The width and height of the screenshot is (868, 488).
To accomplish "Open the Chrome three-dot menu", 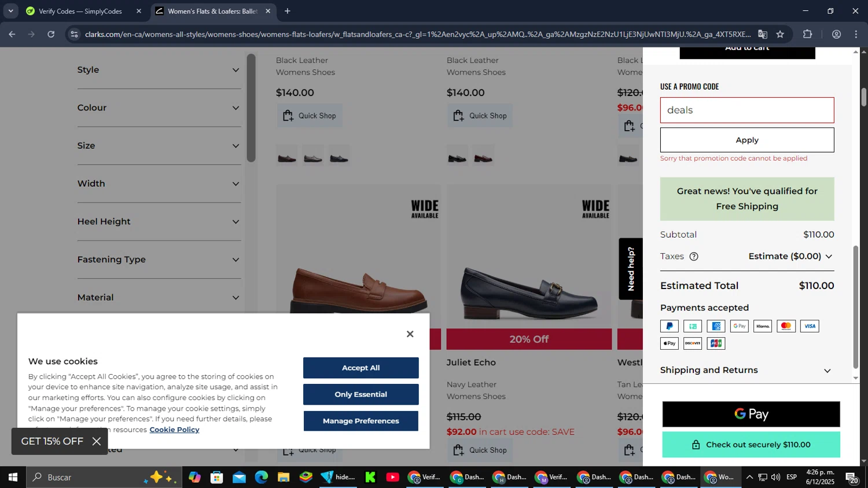I will 856,34.
